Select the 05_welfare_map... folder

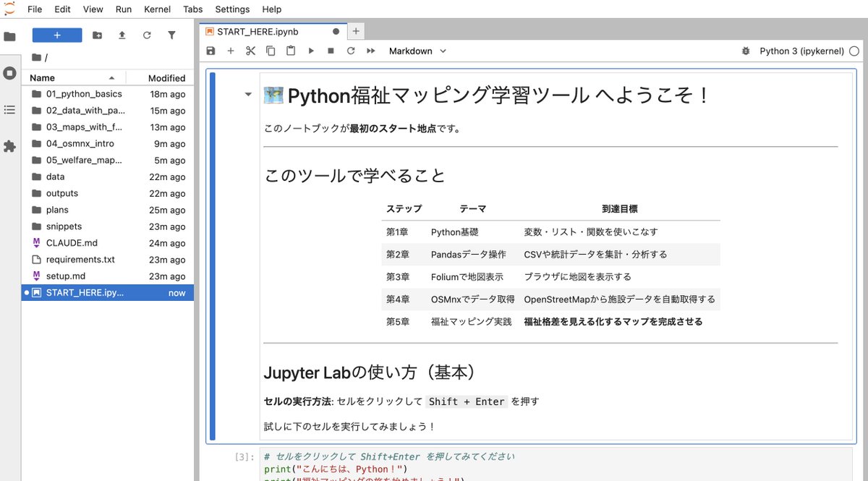(108, 161)
